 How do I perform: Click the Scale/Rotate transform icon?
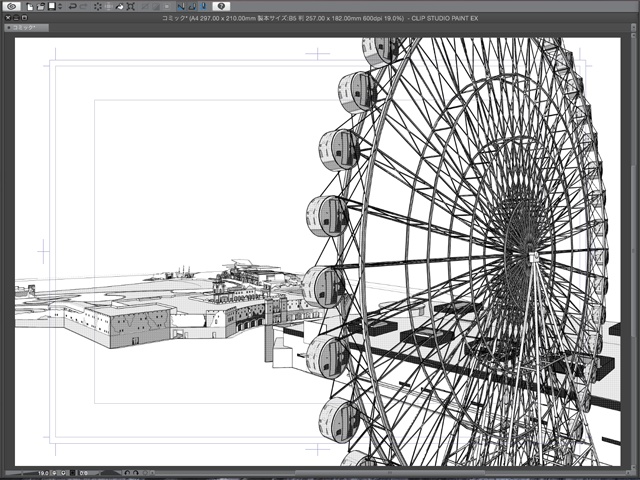point(131,7)
